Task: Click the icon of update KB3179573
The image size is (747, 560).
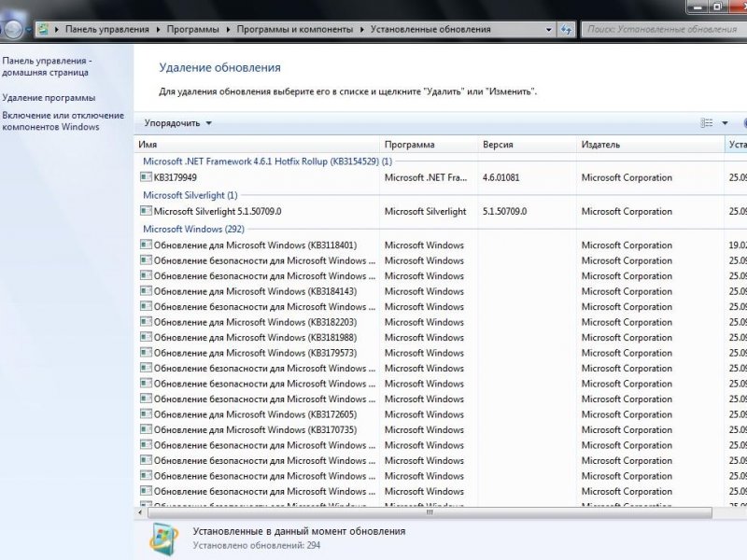Action: [146, 353]
